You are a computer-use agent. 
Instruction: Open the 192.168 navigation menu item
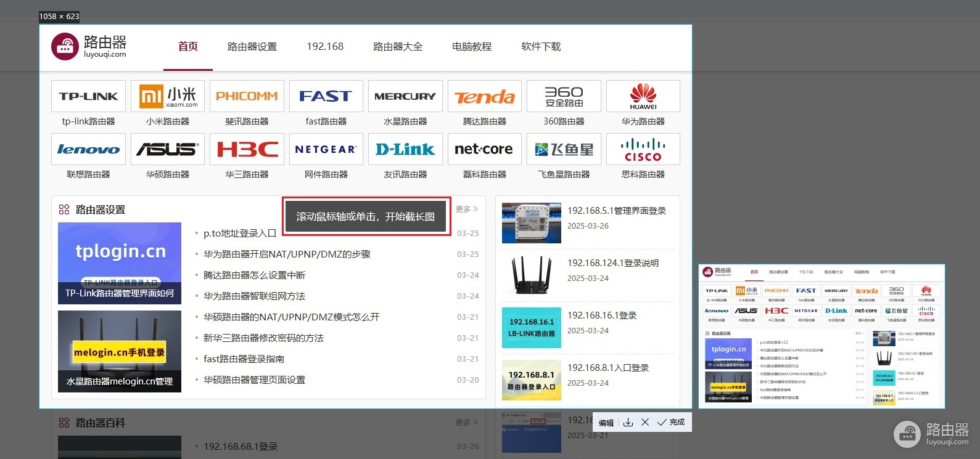(325, 46)
